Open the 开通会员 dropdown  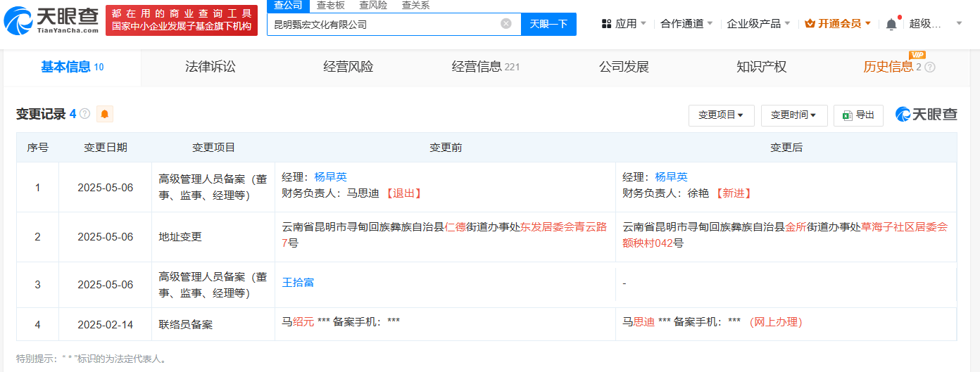pyautogui.click(x=838, y=24)
